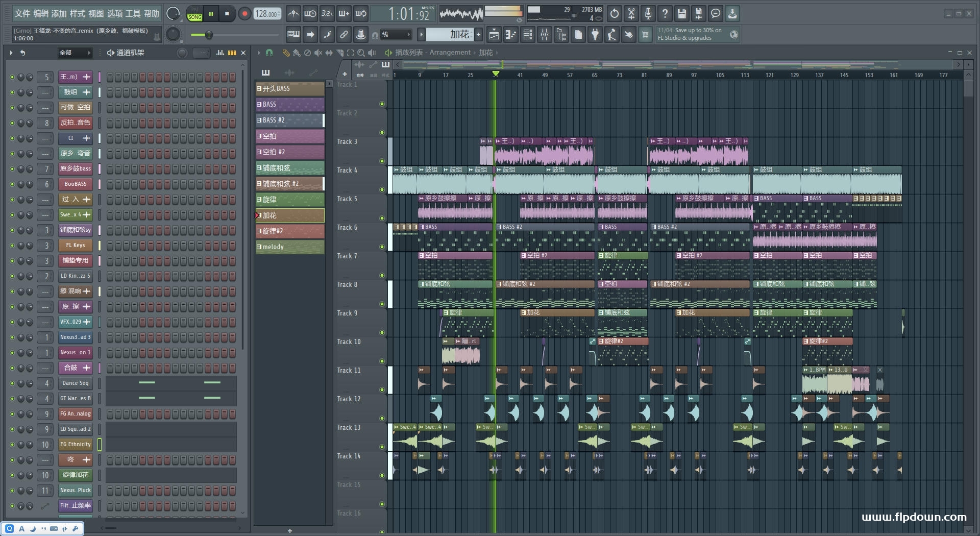Toggle mute LED of FL Keys channel
Viewport: 980px width, 536px height.
pyautogui.click(x=12, y=246)
